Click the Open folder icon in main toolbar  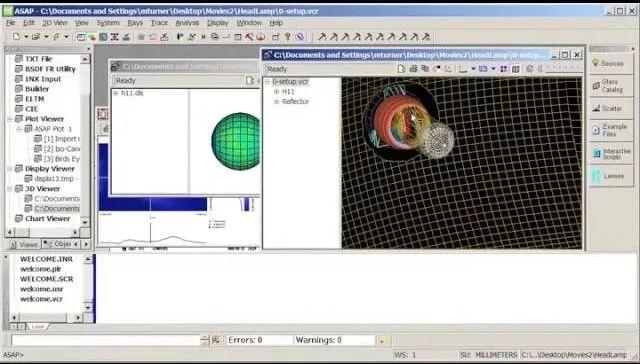pos(36,37)
